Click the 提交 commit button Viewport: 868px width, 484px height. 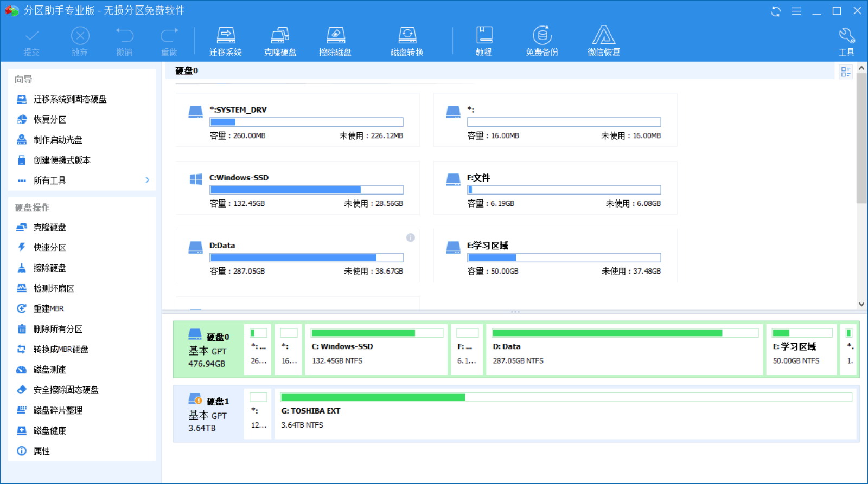click(31, 42)
